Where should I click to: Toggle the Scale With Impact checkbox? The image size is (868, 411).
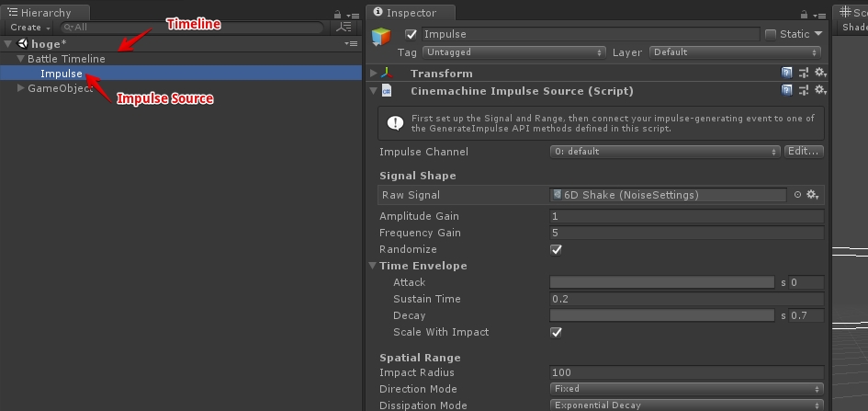[x=556, y=332]
